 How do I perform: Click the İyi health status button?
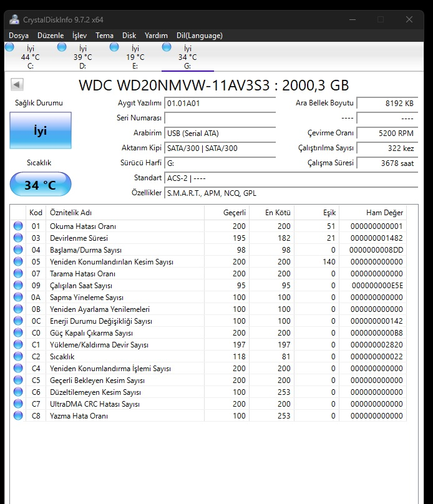[x=41, y=130]
